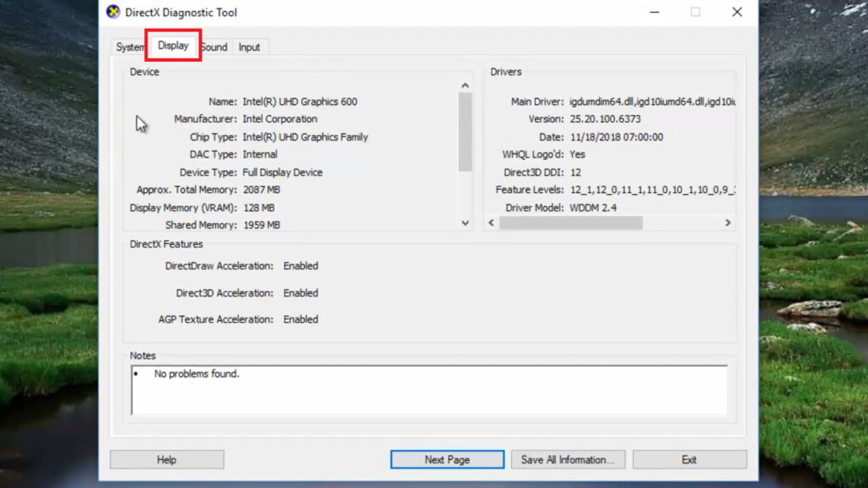The image size is (868, 488).
Task: Select the Input tab
Action: (x=249, y=47)
